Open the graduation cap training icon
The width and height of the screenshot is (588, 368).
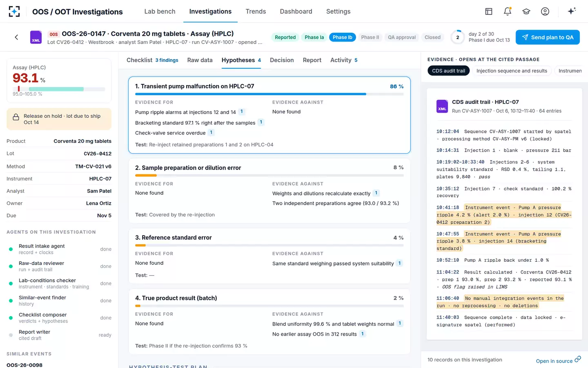[x=526, y=11]
